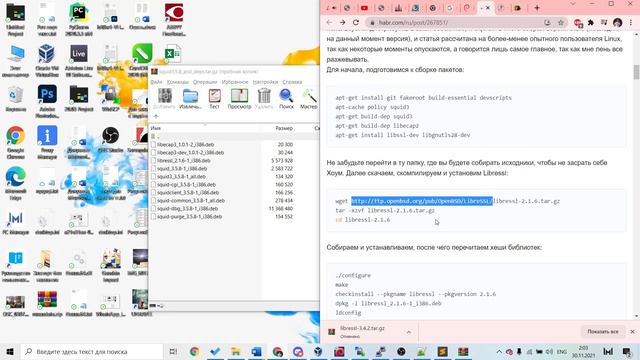Expand options for libressl-3.4.2.tar.gz download
Viewport: 640px width, 360px height.
tap(409, 332)
